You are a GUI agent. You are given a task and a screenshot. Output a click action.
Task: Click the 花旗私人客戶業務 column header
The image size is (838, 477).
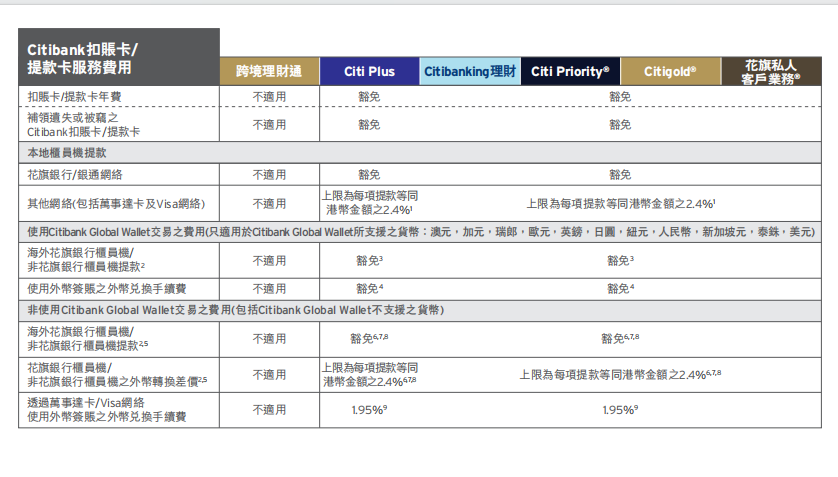(x=770, y=72)
